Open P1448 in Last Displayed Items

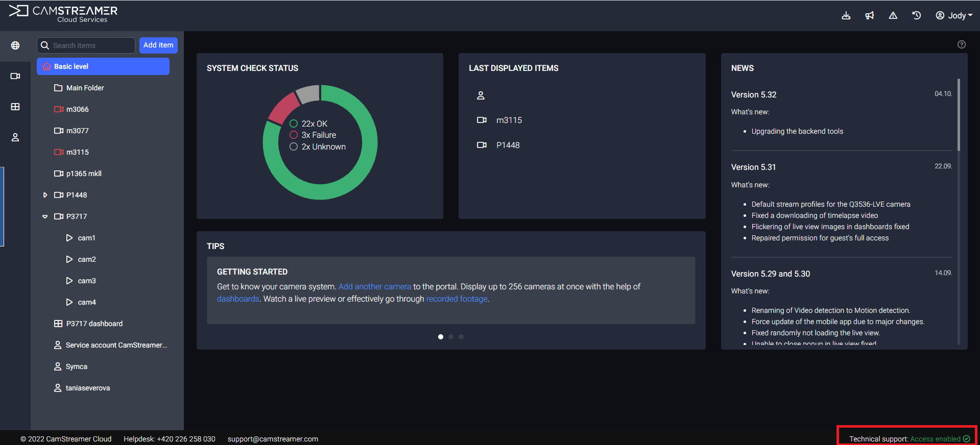(498, 145)
